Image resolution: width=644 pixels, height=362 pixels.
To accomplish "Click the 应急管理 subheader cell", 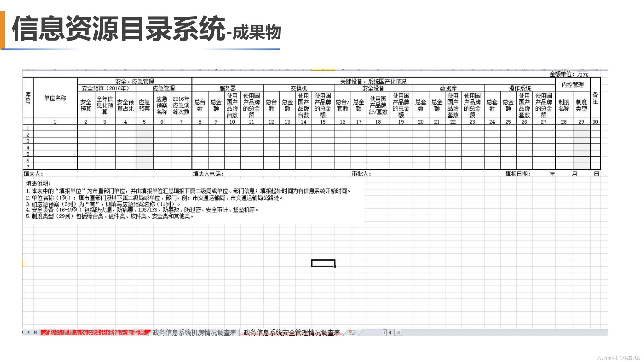I will click(164, 88).
